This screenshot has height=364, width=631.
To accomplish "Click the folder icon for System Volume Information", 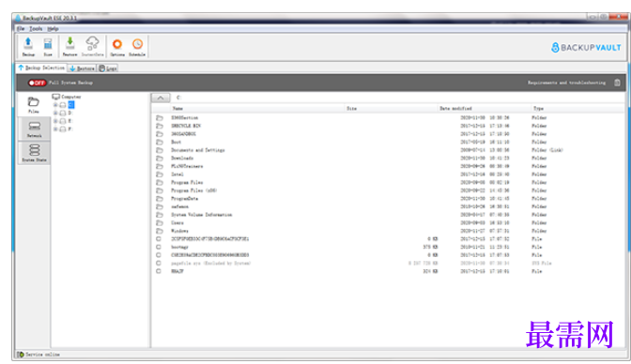I will pyautogui.click(x=160, y=215).
